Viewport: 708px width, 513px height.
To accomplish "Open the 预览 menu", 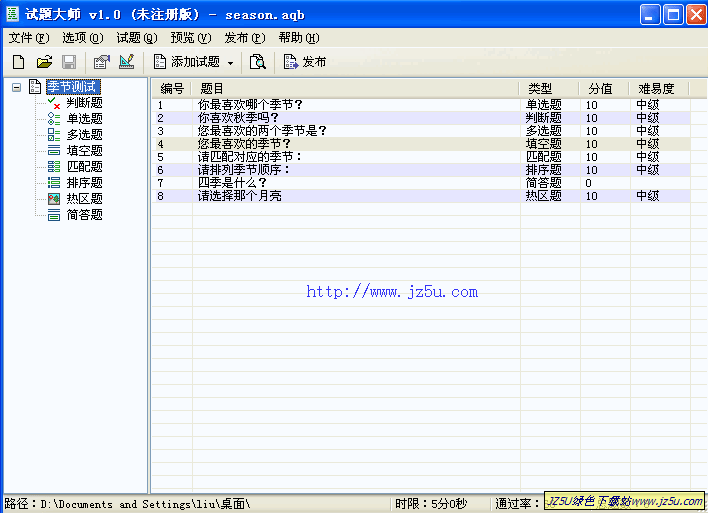I will tap(190, 38).
